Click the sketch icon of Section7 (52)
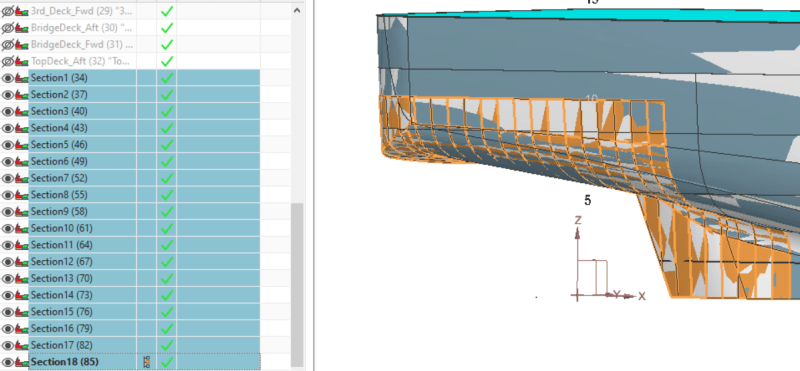 pos(21,179)
